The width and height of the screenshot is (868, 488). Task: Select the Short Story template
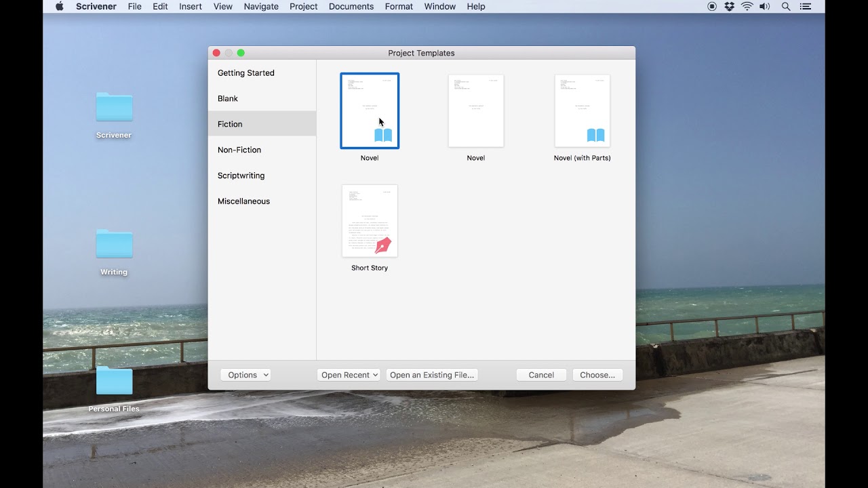tap(370, 221)
